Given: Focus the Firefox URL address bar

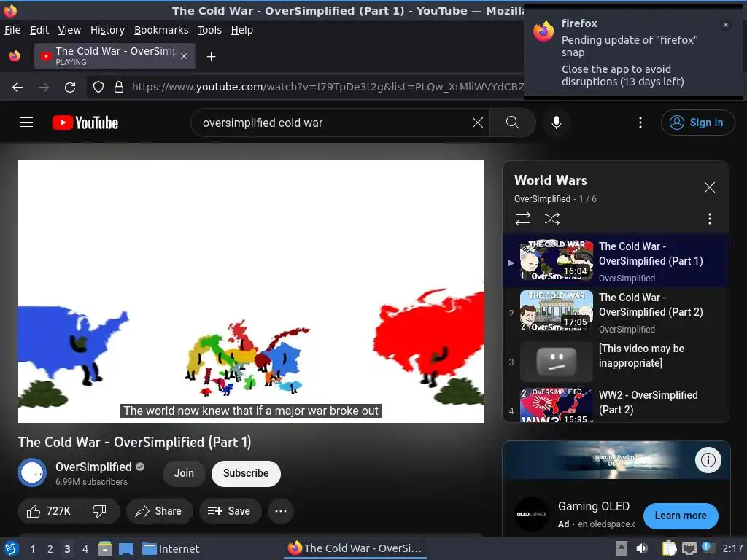Looking at the screenshot, I should [x=327, y=87].
